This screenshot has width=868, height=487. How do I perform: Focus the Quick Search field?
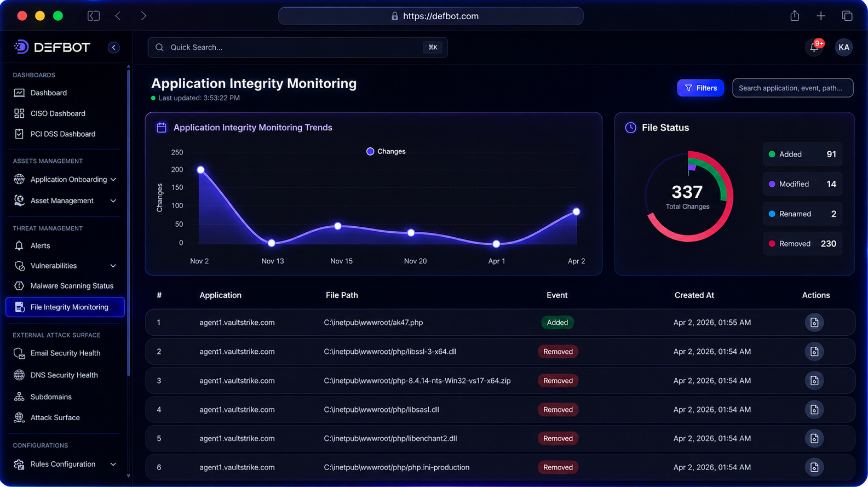297,47
